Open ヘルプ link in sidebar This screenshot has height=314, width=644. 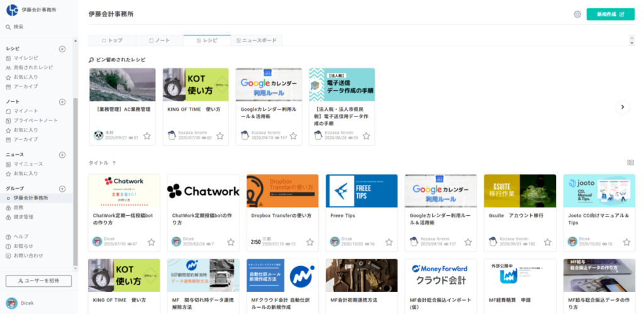17,237
